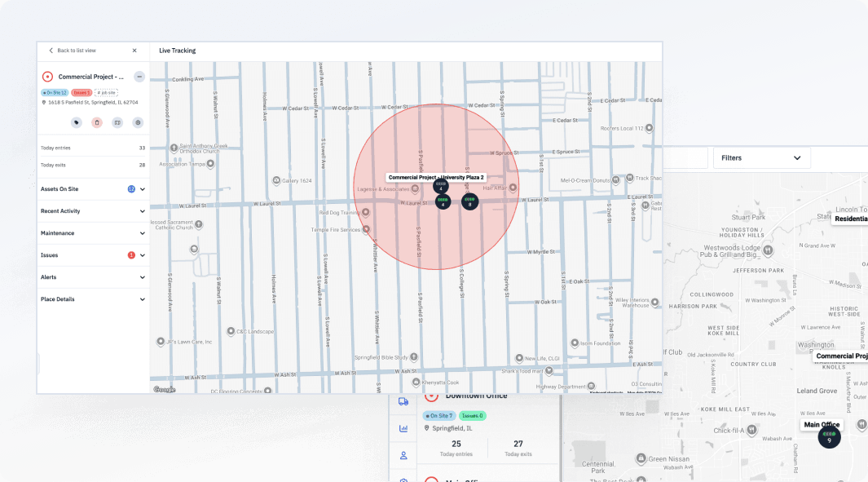This screenshot has height=482, width=868.
Task: Click the C&C Landscape map pin
Action: pos(231,331)
